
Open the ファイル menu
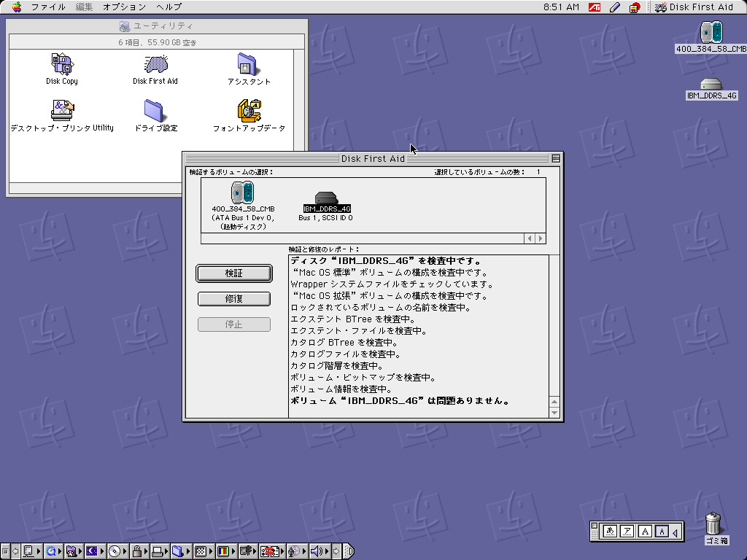click(x=48, y=7)
